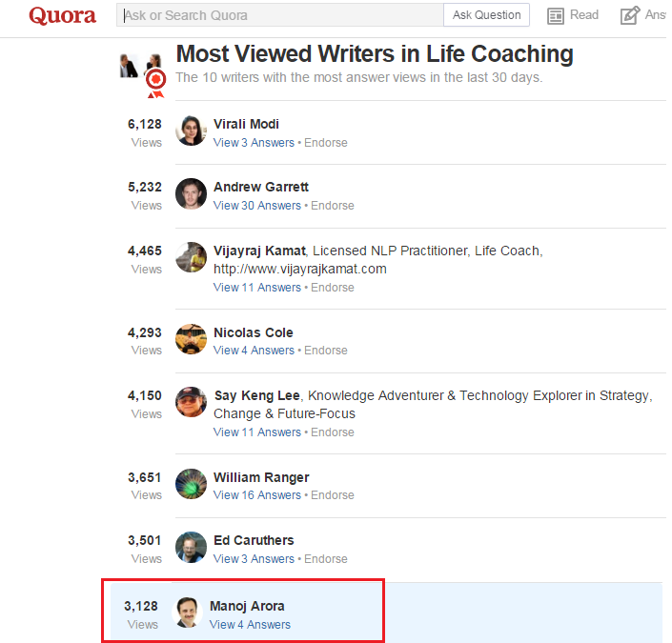Open William Ranger's avatar image

click(x=192, y=484)
